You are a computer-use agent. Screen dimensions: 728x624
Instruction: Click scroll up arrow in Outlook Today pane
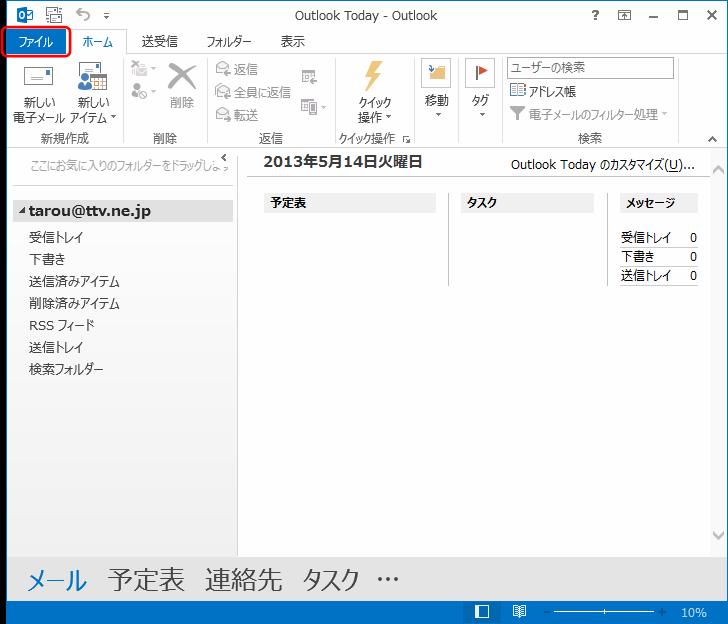click(x=718, y=169)
